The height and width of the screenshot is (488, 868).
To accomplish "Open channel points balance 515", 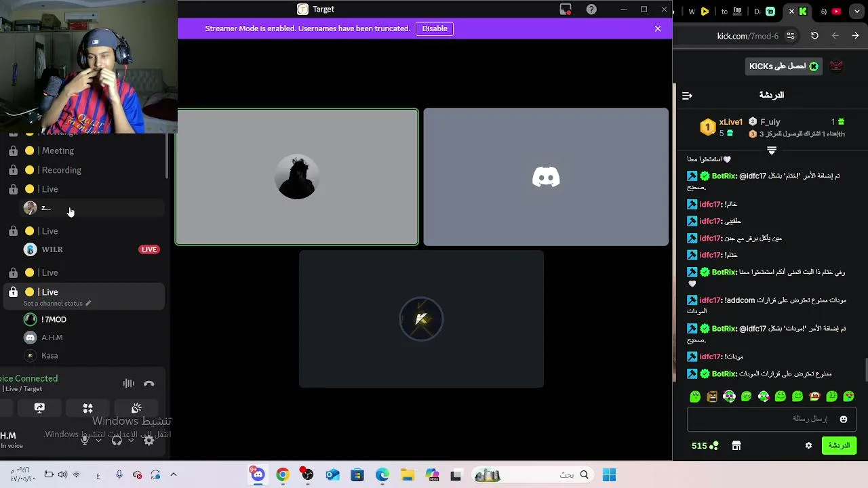I will point(705,446).
